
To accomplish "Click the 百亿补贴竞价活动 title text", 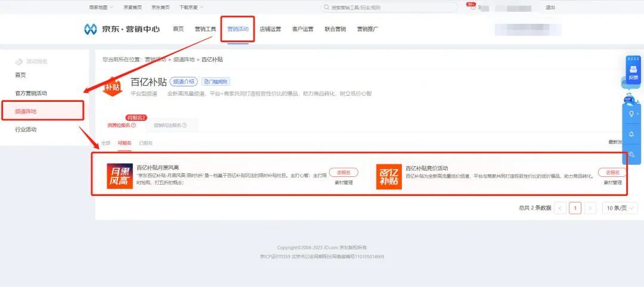I will (x=427, y=168).
